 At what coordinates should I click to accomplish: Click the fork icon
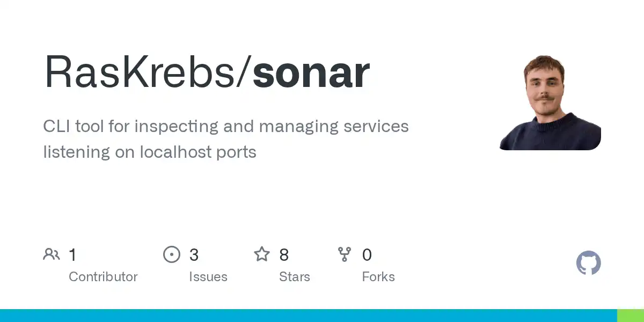[345, 254]
